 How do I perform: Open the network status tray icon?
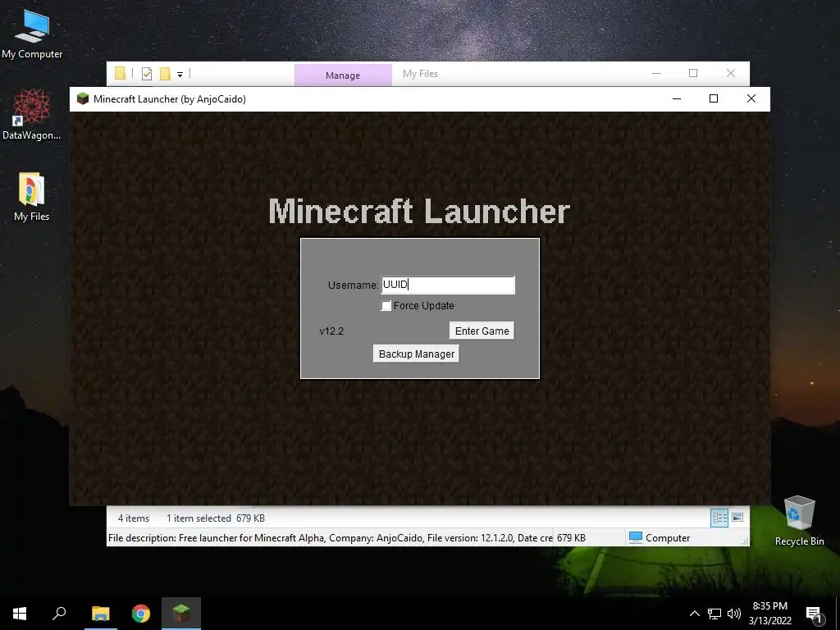(x=714, y=614)
